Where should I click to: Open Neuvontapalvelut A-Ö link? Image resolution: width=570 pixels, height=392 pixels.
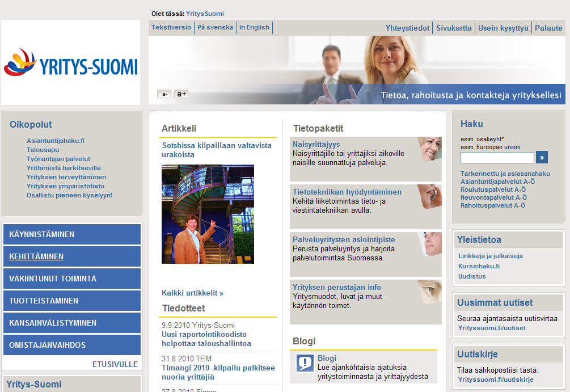(x=493, y=198)
